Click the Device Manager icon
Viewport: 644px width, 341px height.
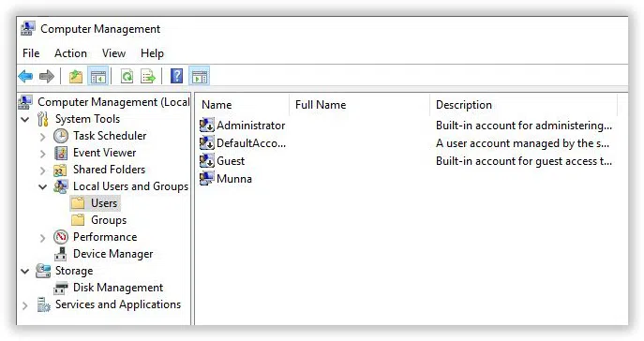tap(60, 254)
